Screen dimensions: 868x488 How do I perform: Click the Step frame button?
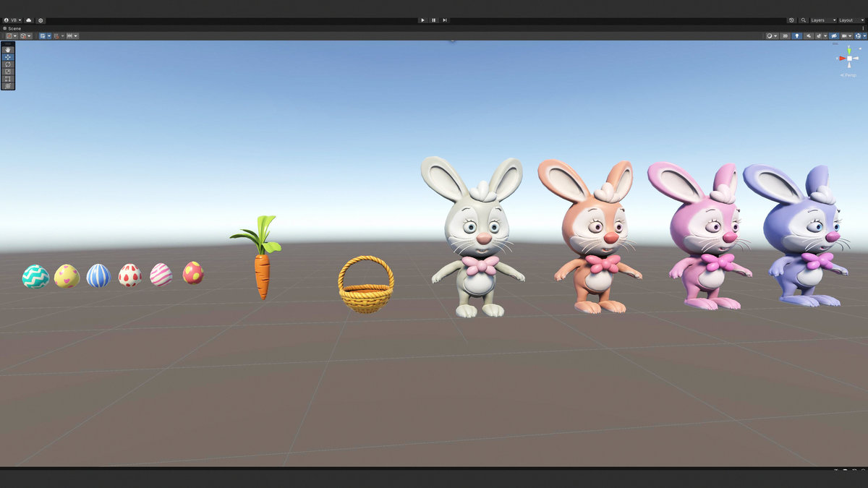443,20
